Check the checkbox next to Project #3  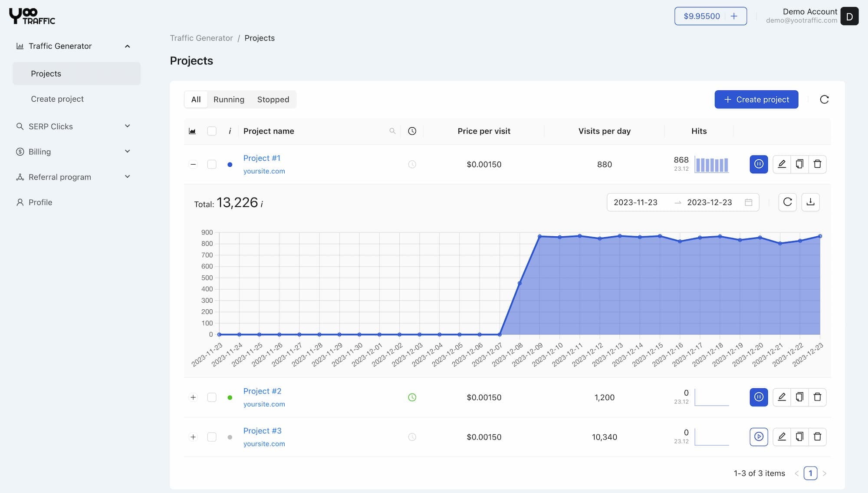[212, 437]
